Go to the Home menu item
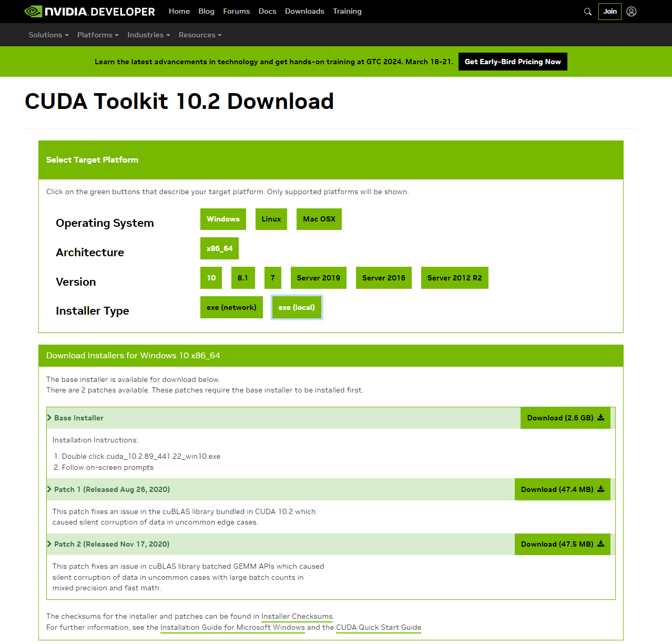The height and width of the screenshot is (644, 672). click(179, 11)
